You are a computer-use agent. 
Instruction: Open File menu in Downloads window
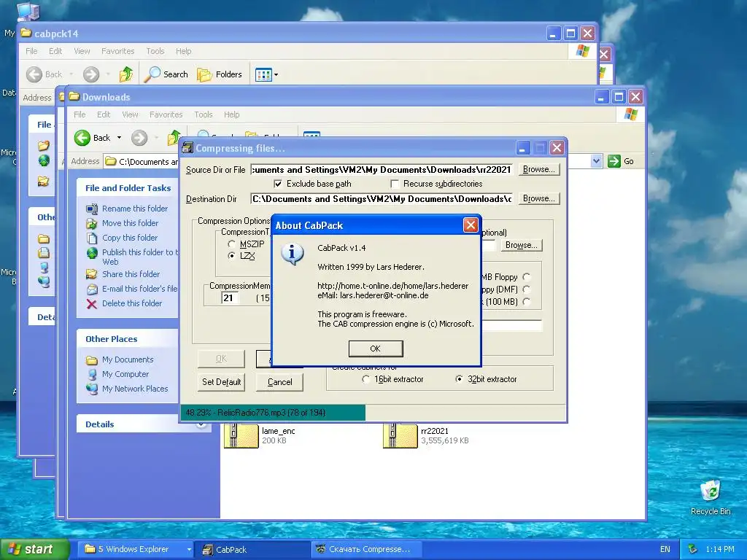(x=80, y=114)
